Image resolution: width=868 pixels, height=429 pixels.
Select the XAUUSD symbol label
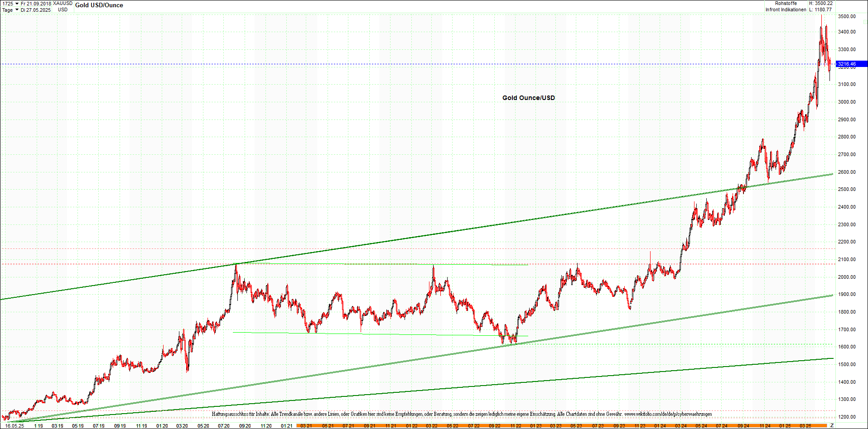coord(62,3)
